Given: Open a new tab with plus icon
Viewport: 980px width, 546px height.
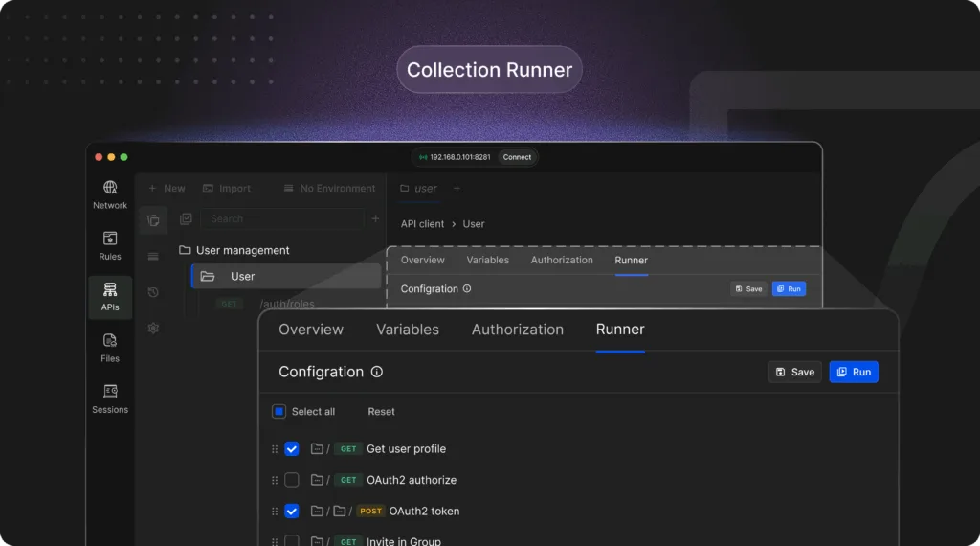Looking at the screenshot, I should [x=457, y=189].
